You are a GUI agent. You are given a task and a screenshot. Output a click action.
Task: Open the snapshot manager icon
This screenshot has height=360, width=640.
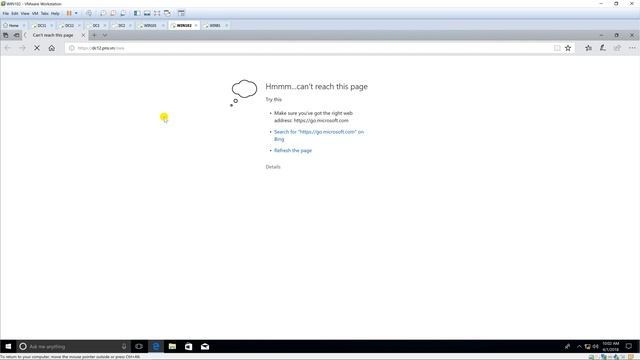pyautogui.click(x=123, y=13)
